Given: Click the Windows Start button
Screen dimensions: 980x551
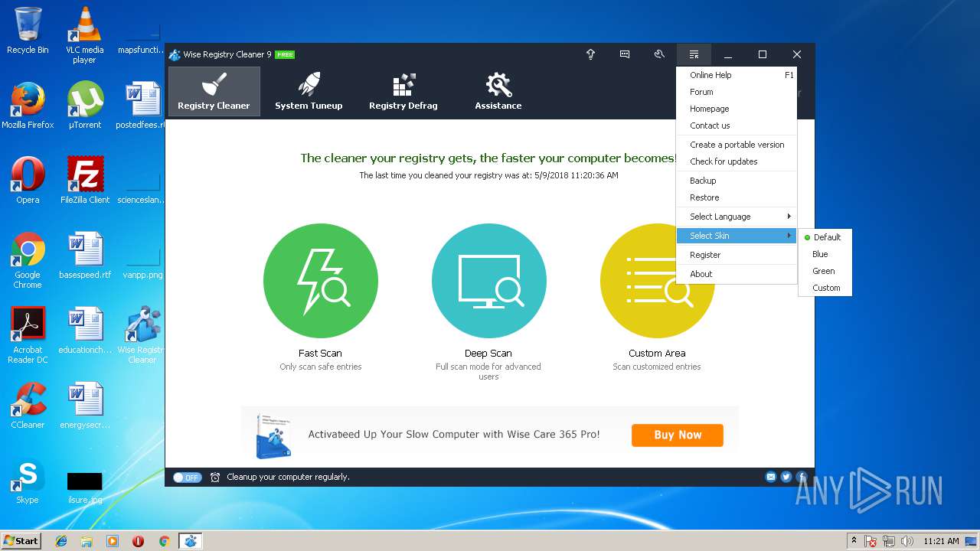Looking at the screenshot, I should pyautogui.click(x=21, y=540).
